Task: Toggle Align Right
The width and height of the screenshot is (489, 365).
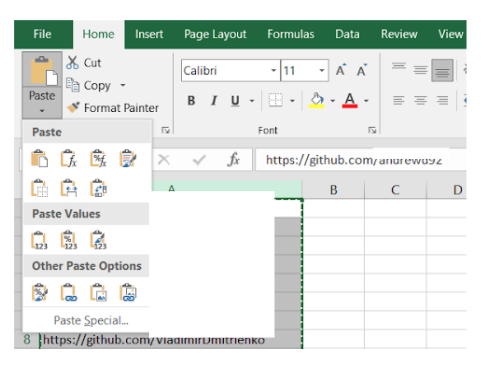Action: 442,100
